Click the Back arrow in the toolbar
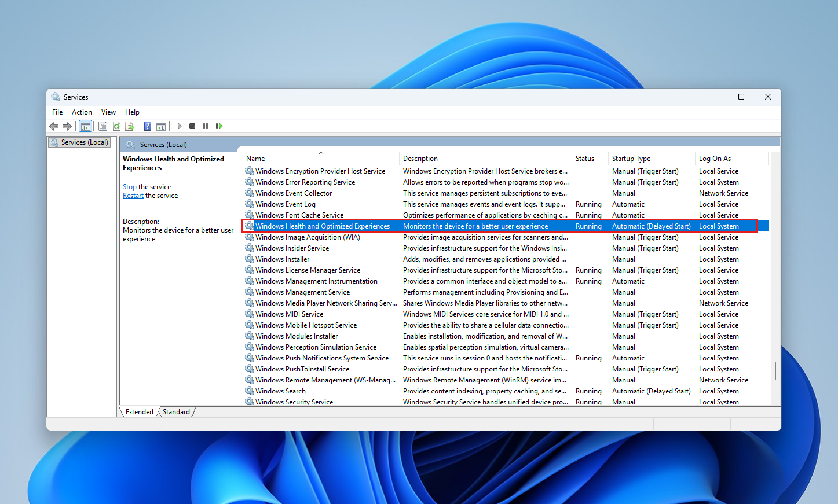Image resolution: width=838 pixels, height=504 pixels. pyautogui.click(x=54, y=126)
